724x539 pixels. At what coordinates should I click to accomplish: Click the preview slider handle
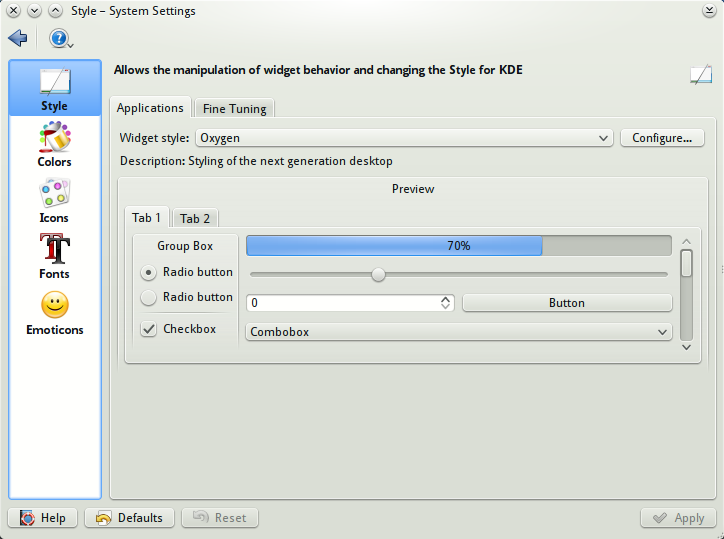click(378, 275)
